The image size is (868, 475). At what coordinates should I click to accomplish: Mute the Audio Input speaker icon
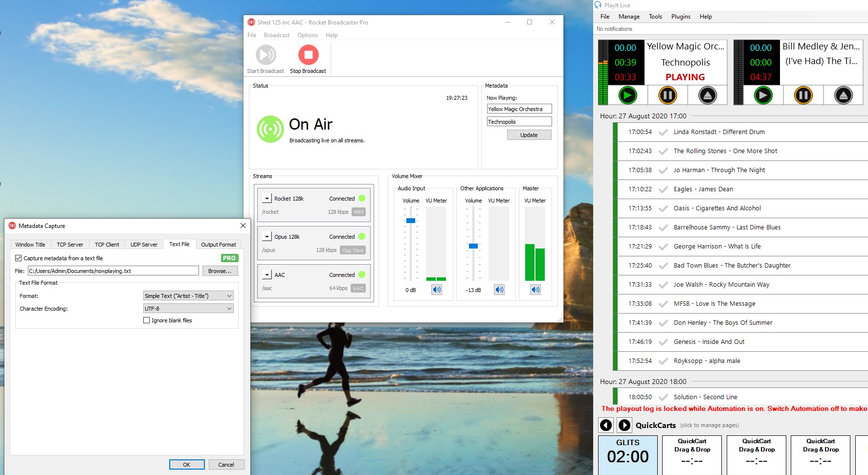tap(437, 290)
